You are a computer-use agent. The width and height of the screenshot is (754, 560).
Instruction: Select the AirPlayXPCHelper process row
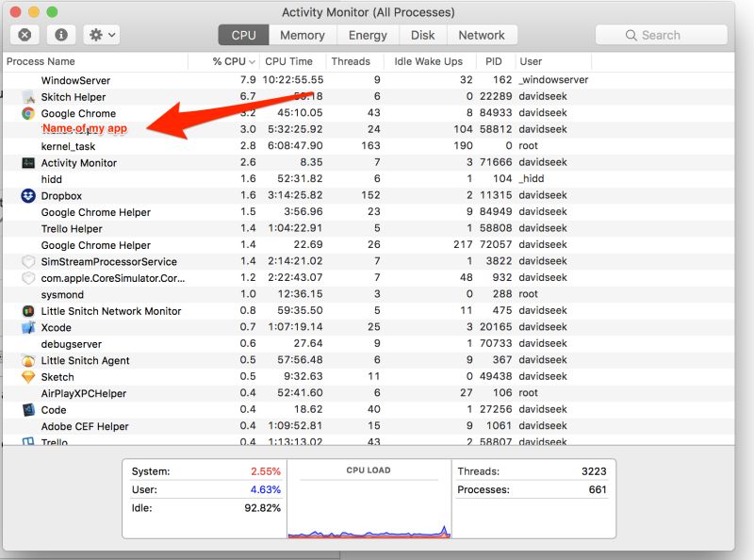(x=369, y=393)
